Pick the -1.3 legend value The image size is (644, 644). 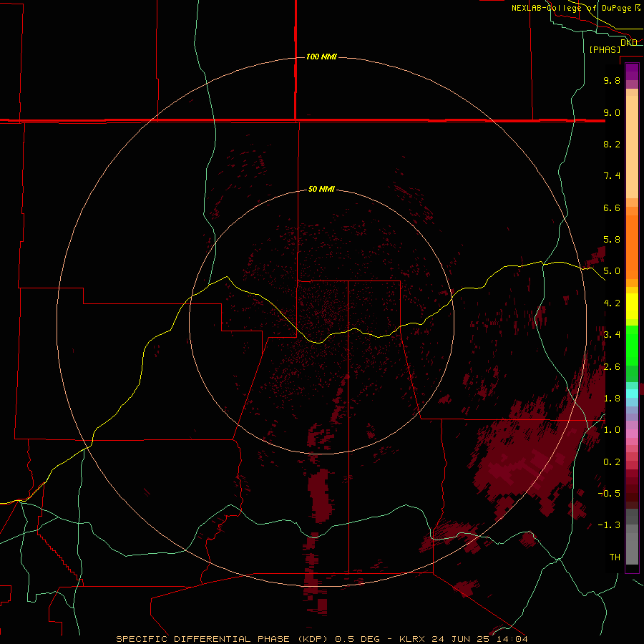[x=609, y=525]
